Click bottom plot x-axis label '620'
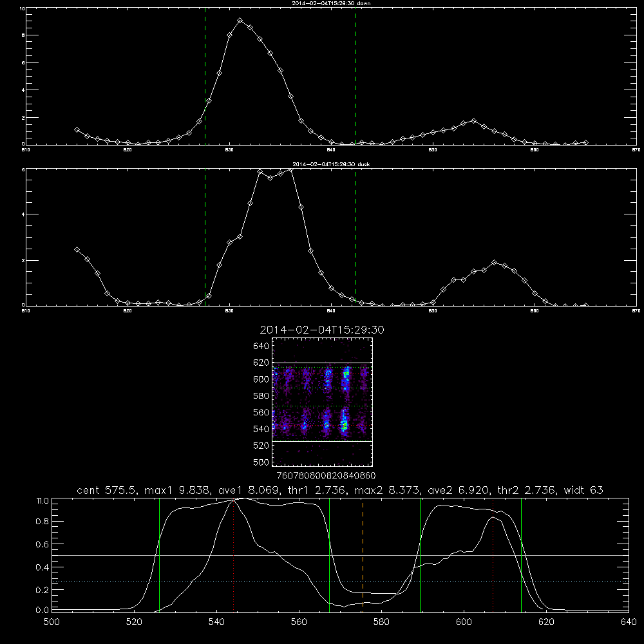This screenshot has height=644, width=644. [x=546, y=622]
